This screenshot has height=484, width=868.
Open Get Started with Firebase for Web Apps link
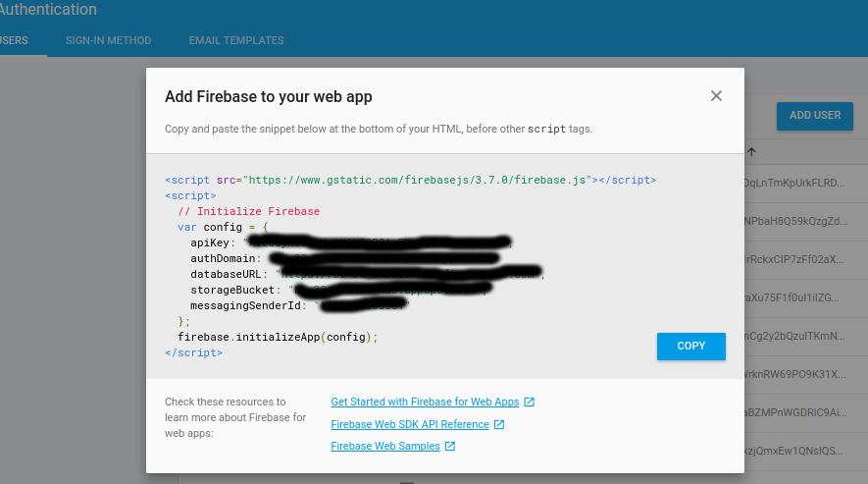(x=425, y=402)
